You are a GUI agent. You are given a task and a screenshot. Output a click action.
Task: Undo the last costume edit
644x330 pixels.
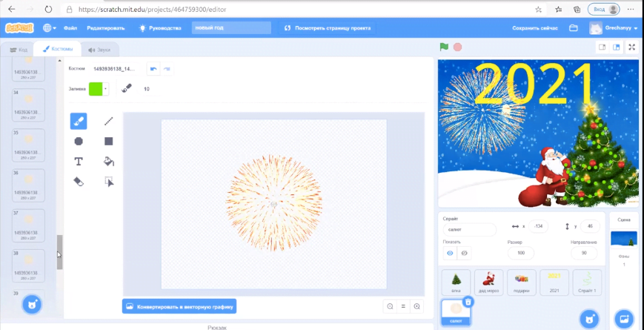[x=153, y=69]
